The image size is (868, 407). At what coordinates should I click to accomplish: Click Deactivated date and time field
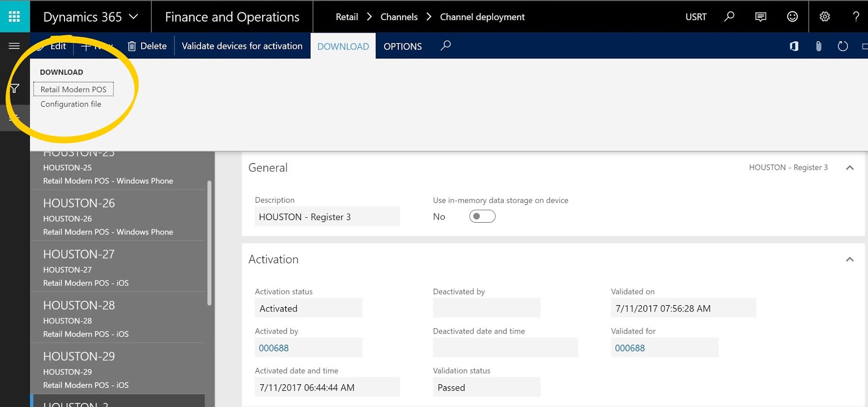coord(505,347)
